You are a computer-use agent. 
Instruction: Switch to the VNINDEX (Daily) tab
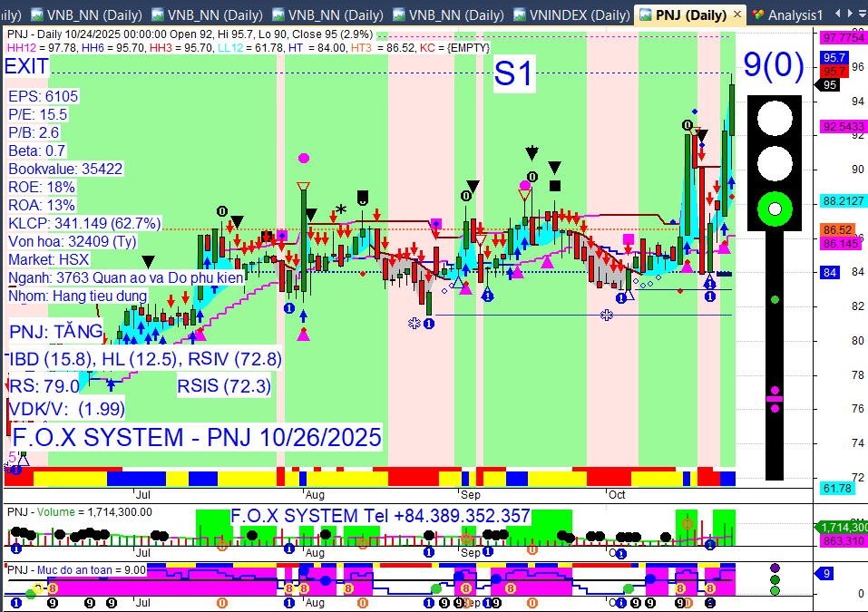571,15
